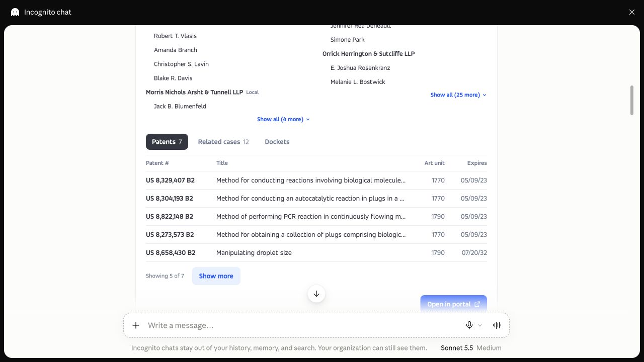Click Morris Nichols Arsht & Tunnell LLP
The height and width of the screenshot is (362, 644).
[194, 92]
